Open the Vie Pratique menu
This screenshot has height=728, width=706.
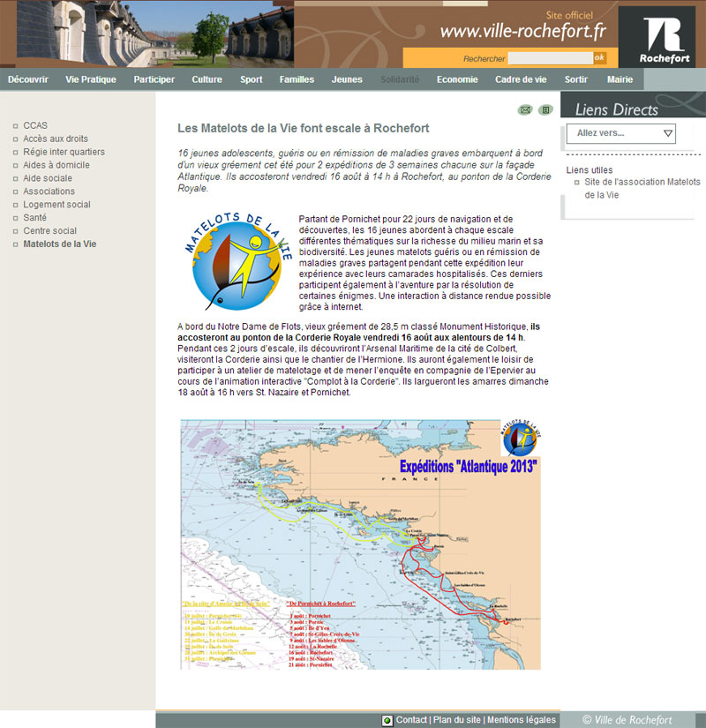[x=91, y=79]
